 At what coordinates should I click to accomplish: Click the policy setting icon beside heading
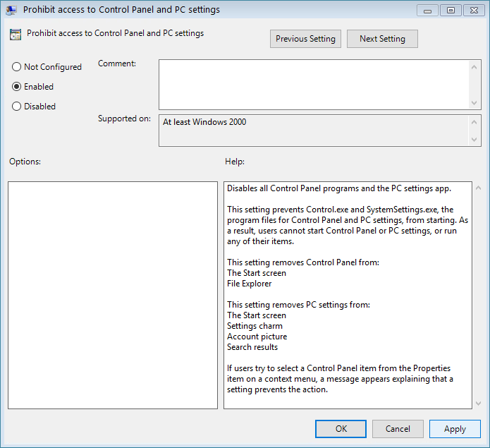(16, 35)
